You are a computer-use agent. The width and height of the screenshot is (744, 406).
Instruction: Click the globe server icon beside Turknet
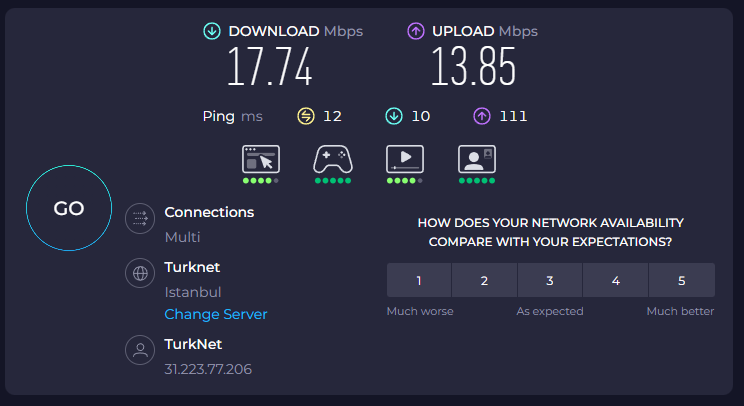pos(140,273)
